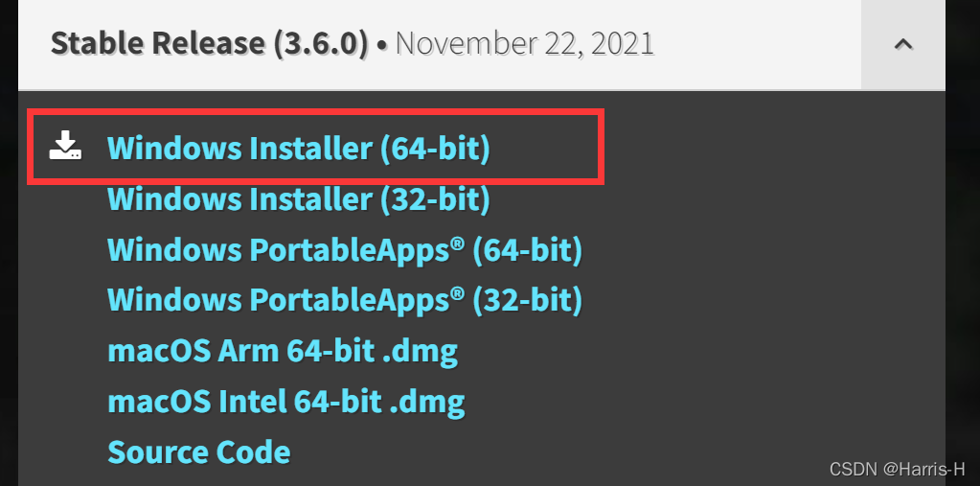The image size is (980, 486).
Task: Open Windows PortableApps (32-bit) link
Action: (x=345, y=300)
